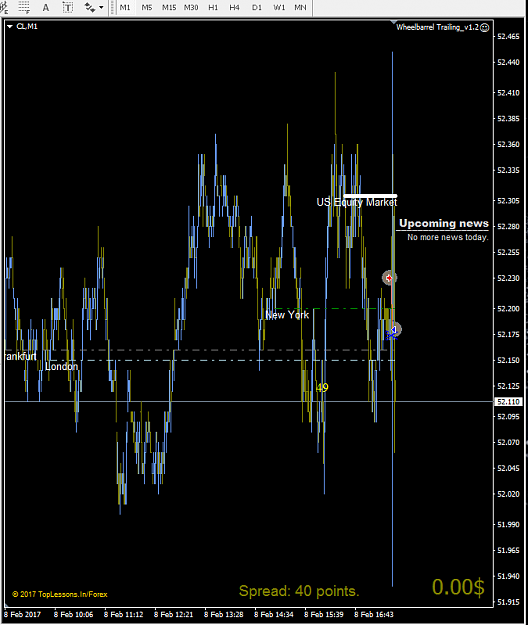Click the New York session label

coord(287,315)
